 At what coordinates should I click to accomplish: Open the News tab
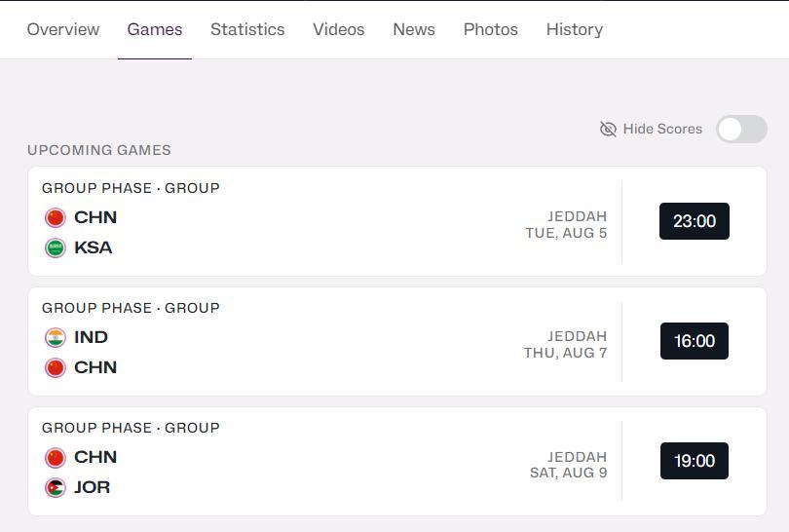click(414, 29)
